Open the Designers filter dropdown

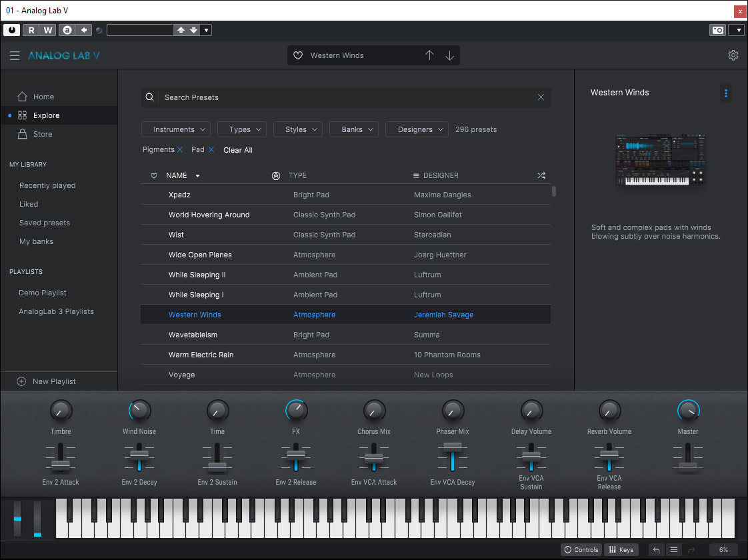[417, 129]
